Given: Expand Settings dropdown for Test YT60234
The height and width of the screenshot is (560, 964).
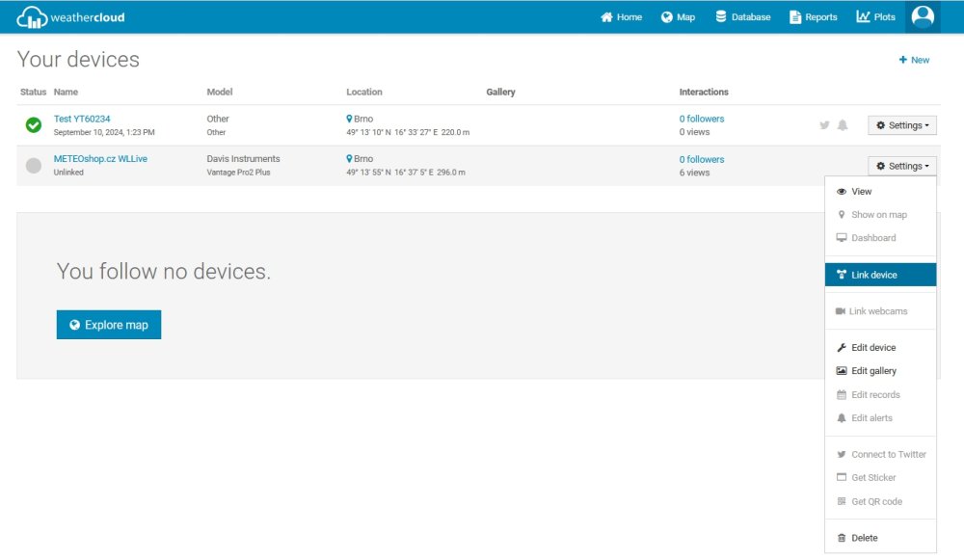Looking at the screenshot, I should (x=902, y=125).
